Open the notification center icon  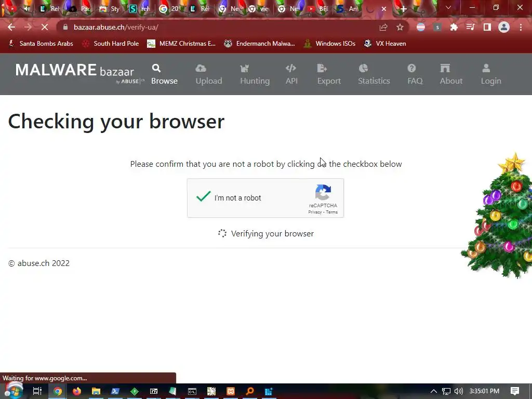pos(515,391)
